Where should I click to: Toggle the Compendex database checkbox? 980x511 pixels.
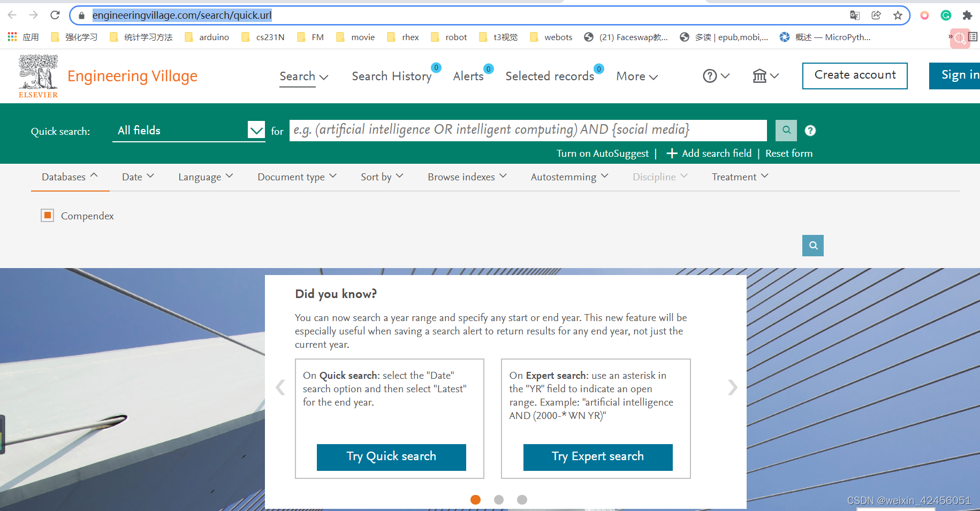pyautogui.click(x=48, y=215)
